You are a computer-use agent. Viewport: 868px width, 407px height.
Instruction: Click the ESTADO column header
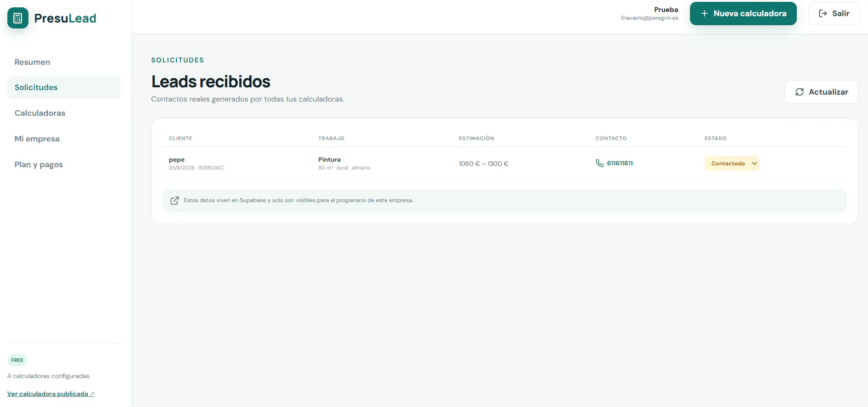pos(716,138)
